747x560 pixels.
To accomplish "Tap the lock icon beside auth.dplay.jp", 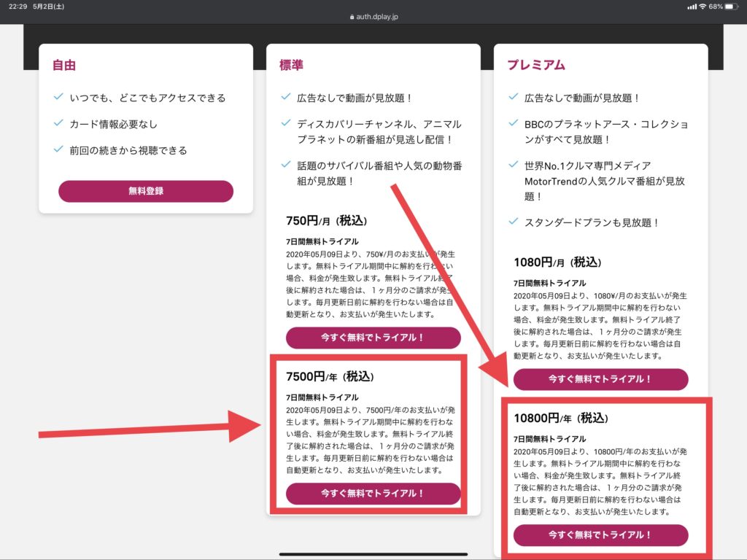I will click(x=352, y=17).
